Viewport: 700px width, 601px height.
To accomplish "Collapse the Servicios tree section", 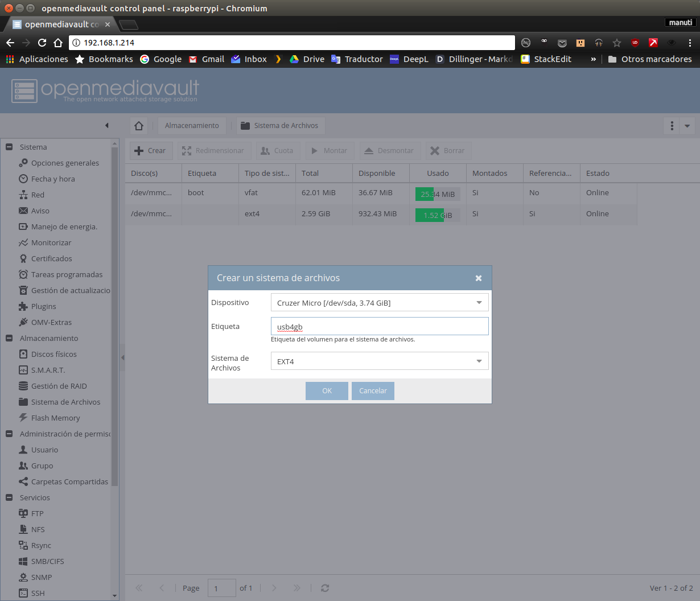I will [9, 497].
